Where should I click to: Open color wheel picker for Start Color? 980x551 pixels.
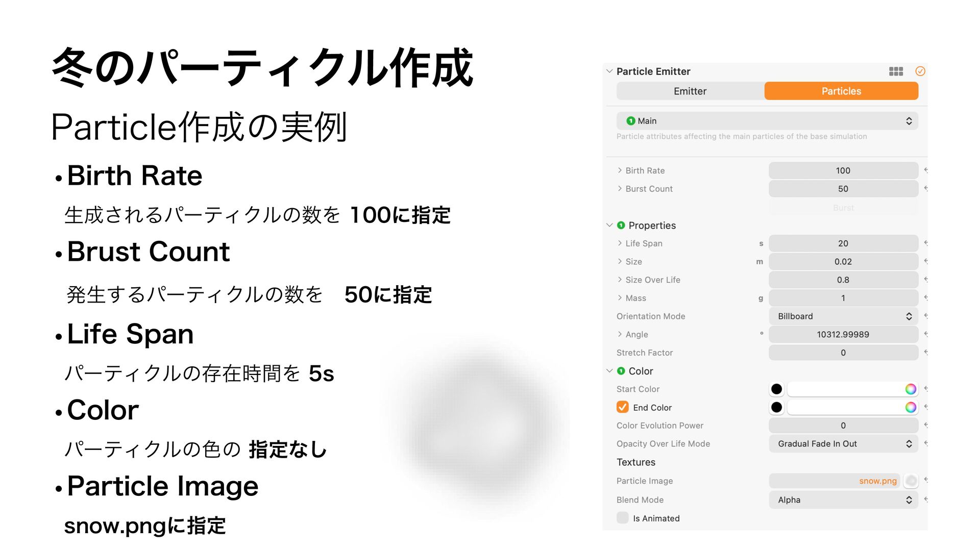point(911,389)
